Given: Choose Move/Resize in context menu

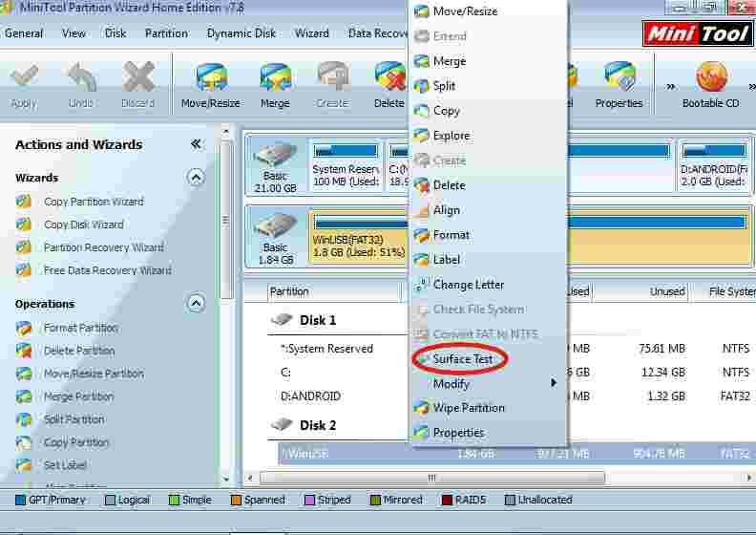Looking at the screenshot, I should point(490,11).
